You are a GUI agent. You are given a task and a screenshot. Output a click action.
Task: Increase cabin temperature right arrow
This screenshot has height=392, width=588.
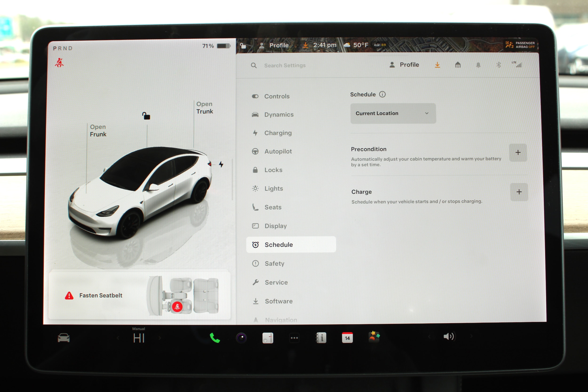point(160,338)
